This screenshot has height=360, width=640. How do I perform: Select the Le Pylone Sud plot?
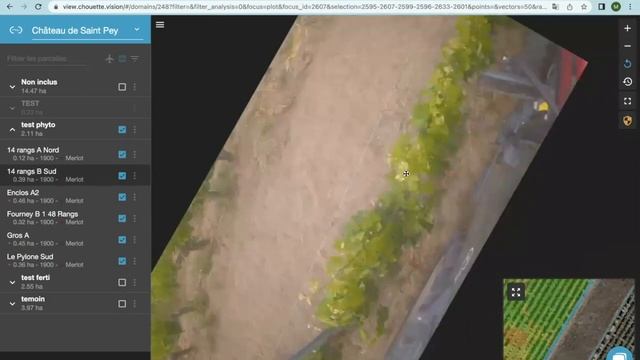pyautogui.click(x=75, y=260)
